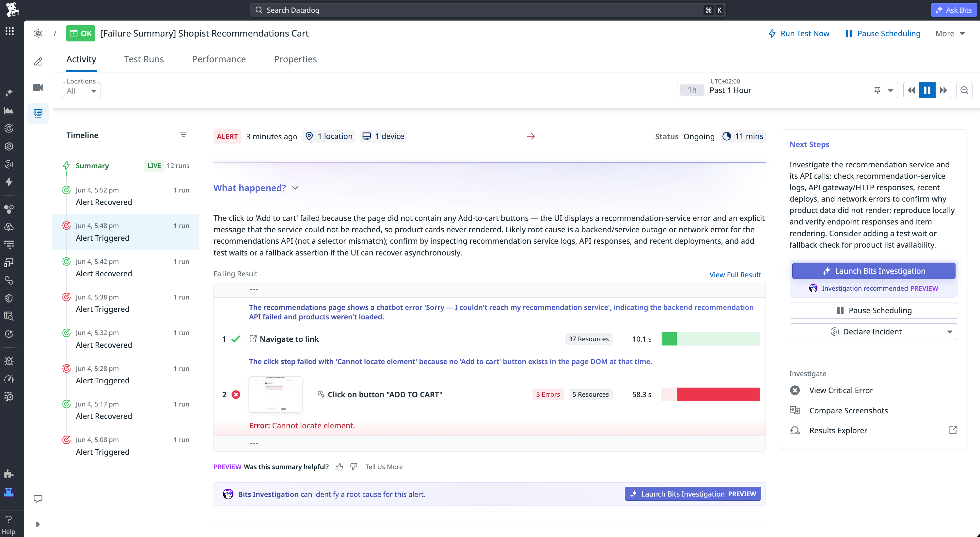This screenshot has width=980, height=537.
Task: Select the activity list sidebar icon
Action: 38,113
